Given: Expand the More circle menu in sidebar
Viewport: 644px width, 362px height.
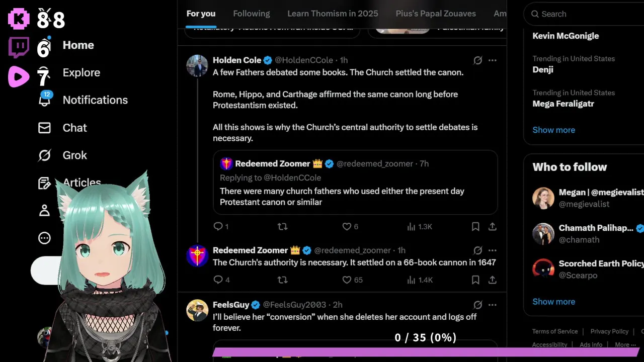Looking at the screenshot, I should tap(45, 238).
